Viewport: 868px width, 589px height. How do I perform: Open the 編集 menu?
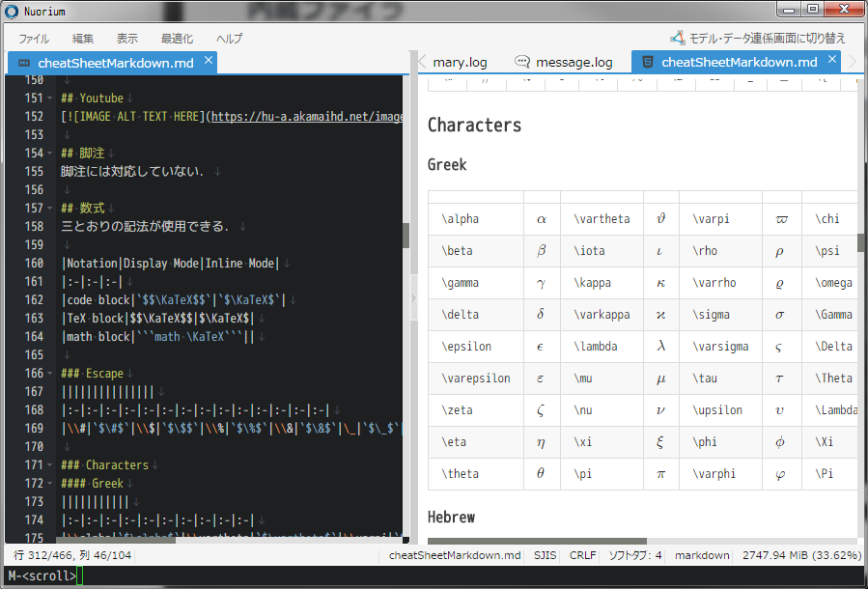pyautogui.click(x=82, y=39)
